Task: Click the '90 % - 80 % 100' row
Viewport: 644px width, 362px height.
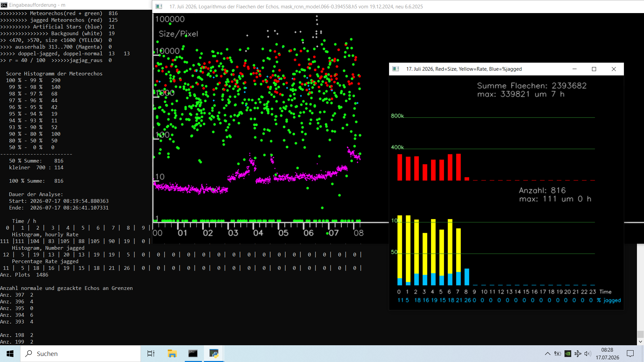Action: tap(35, 134)
